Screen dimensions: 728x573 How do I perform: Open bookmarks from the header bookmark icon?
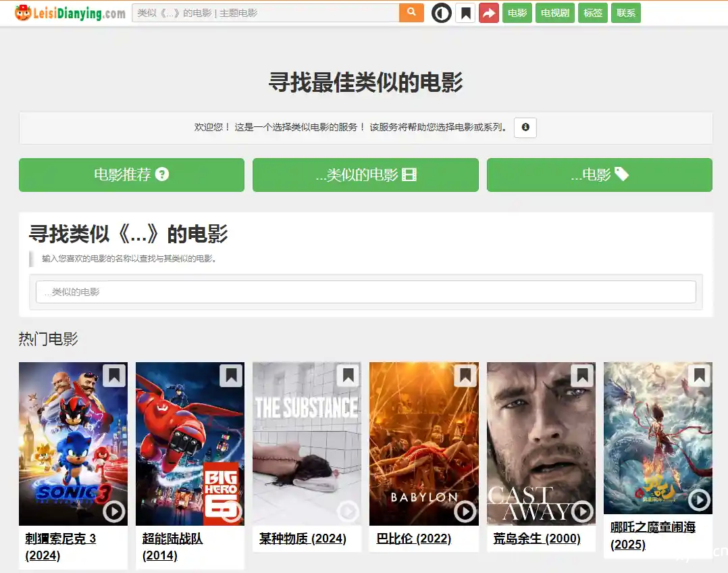tap(465, 13)
